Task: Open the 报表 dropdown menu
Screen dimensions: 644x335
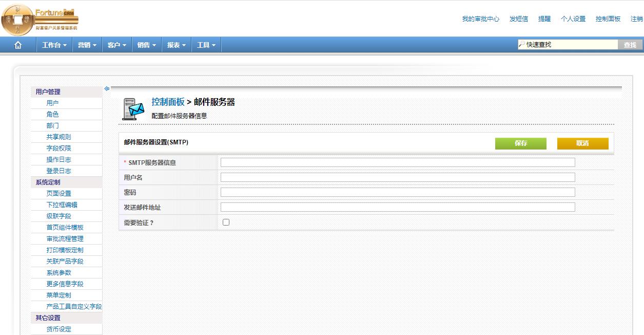Action: pos(177,45)
